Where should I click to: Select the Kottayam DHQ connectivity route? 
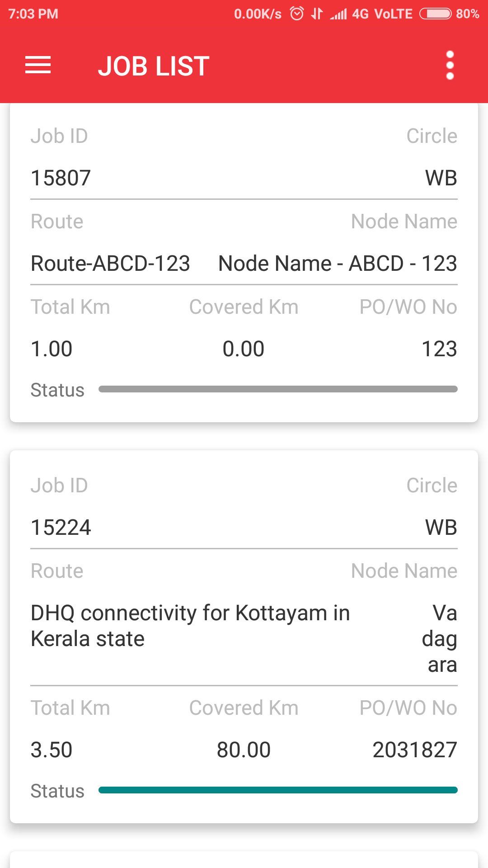point(190,626)
